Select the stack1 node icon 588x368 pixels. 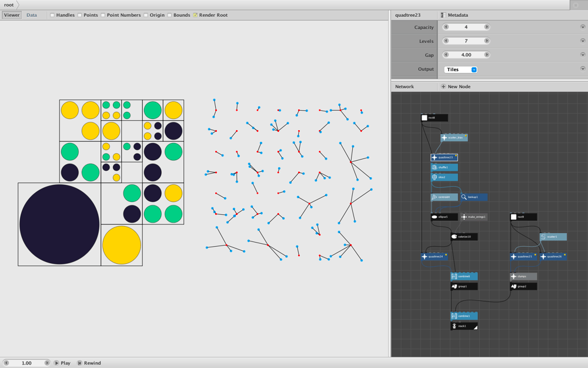(x=454, y=326)
